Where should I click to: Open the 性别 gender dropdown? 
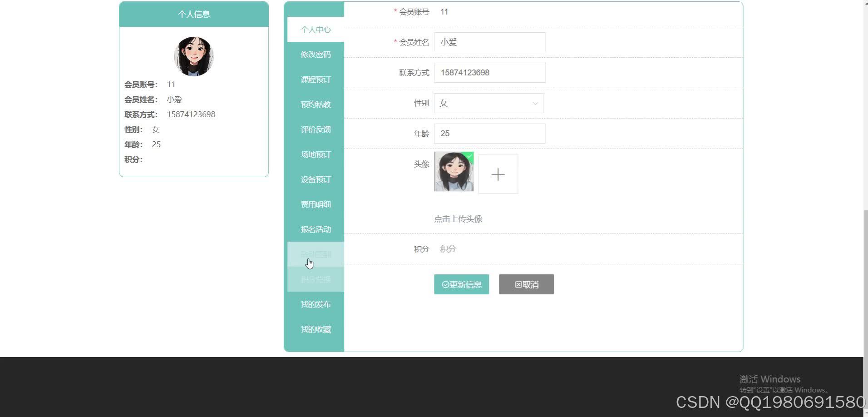point(488,103)
